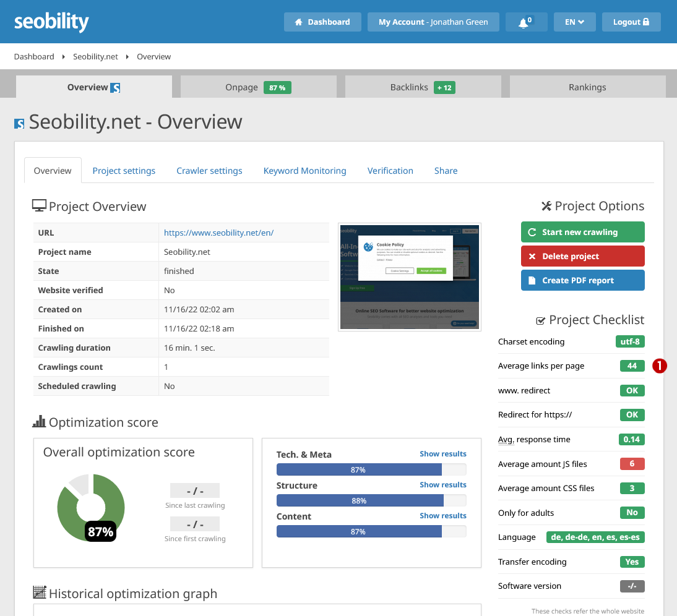Click the 44 average links per page badge
Image resolution: width=677 pixels, height=616 pixels.
pos(632,366)
